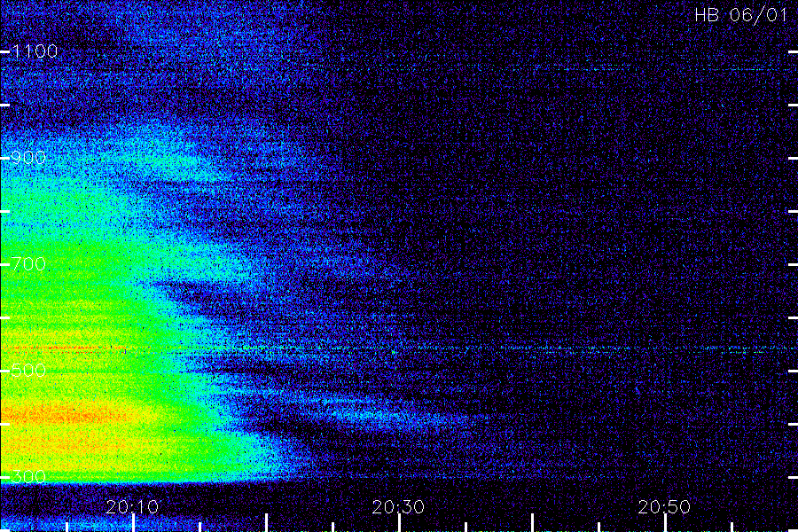Click the 1100 frequency axis label
This screenshot has height=532, width=798.
pos(35,51)
